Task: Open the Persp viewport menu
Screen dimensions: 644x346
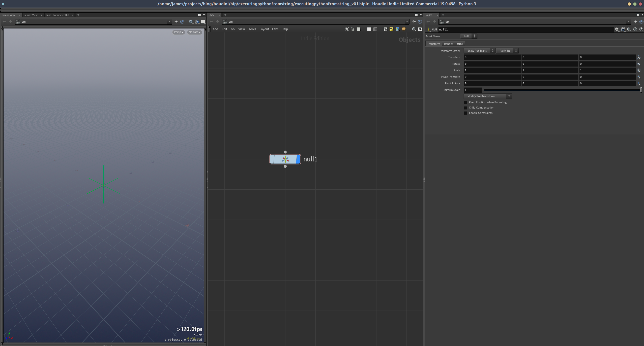Action: 179,32
